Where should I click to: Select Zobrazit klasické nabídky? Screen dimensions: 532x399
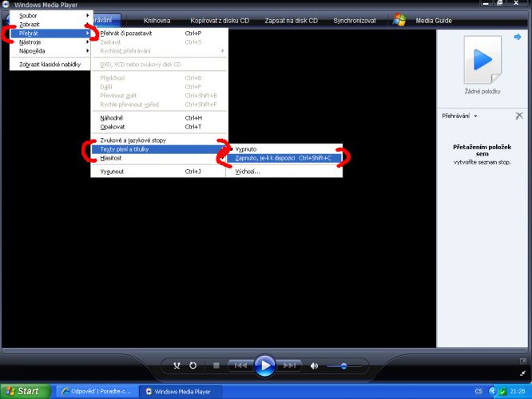(x=50, y=65)
